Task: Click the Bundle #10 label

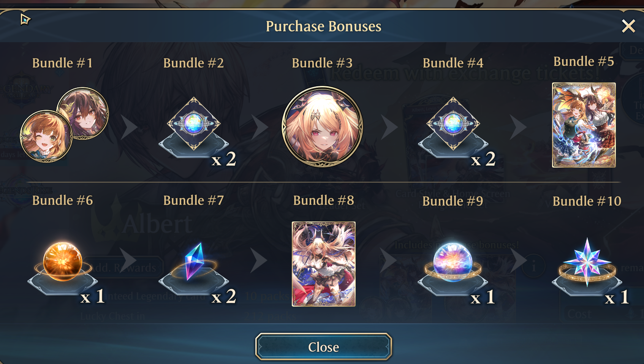Action: pyautogui.click(x=587, y=201)
